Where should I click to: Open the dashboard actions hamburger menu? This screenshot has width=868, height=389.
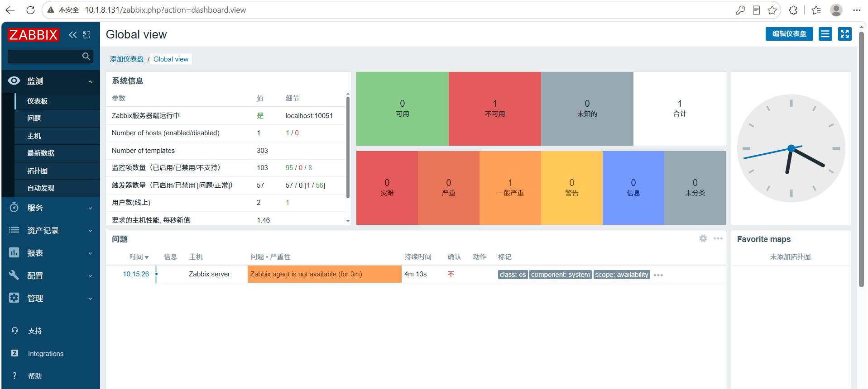click(825, 34)
